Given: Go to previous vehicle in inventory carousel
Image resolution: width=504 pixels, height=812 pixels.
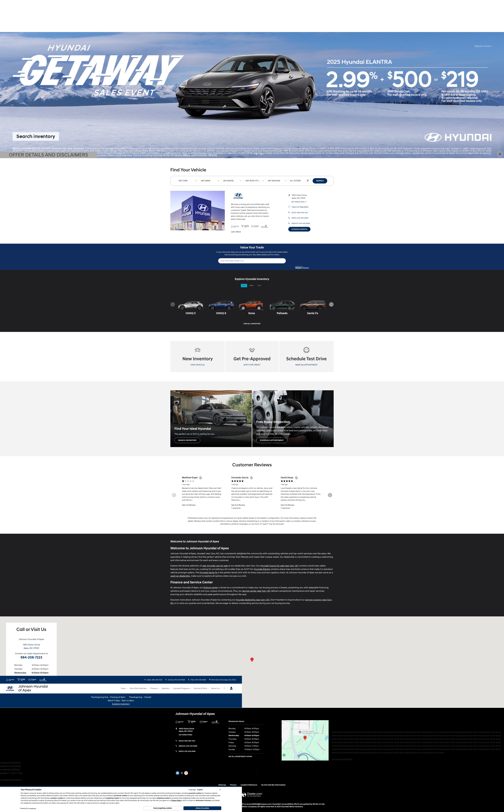Looking at the screenshot, I should click(x=173, y=304).
